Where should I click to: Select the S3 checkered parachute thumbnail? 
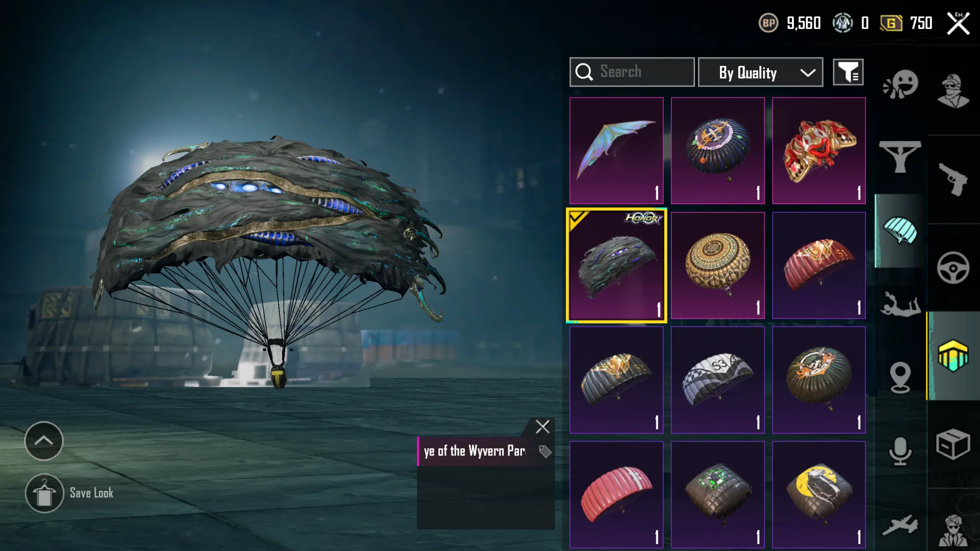(x=718, y=380)
